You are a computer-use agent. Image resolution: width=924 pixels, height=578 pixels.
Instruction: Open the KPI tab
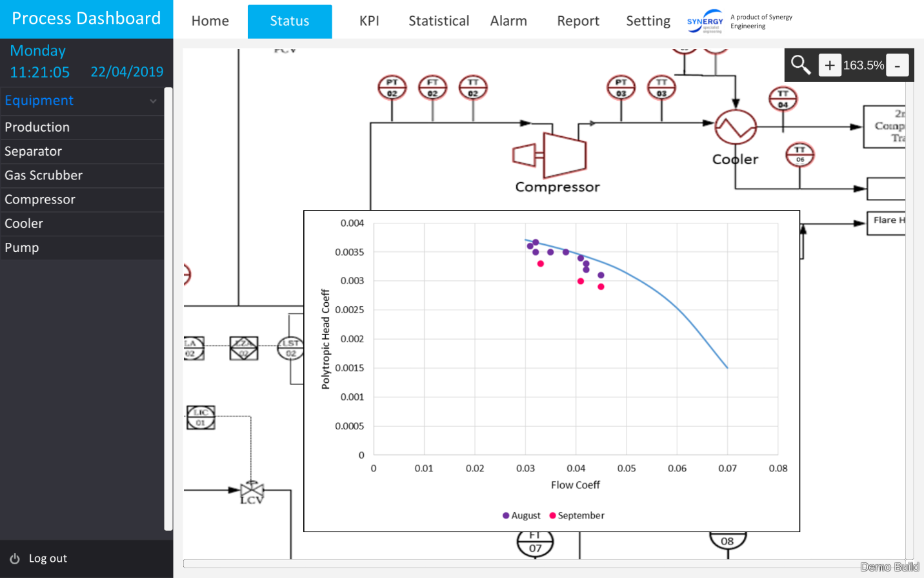point(369,21)
